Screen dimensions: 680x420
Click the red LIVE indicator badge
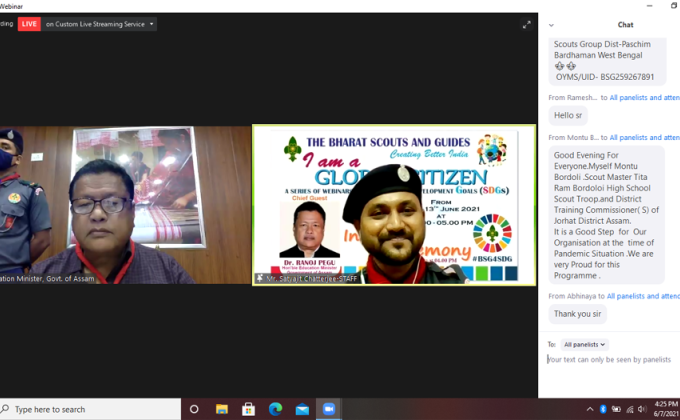click(x=29, y=24)
